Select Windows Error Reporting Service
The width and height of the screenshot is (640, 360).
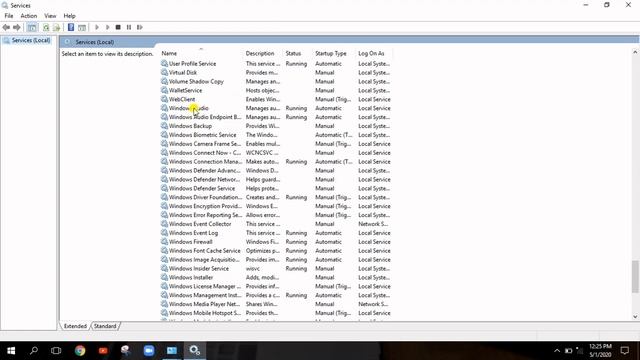[276, 215]
